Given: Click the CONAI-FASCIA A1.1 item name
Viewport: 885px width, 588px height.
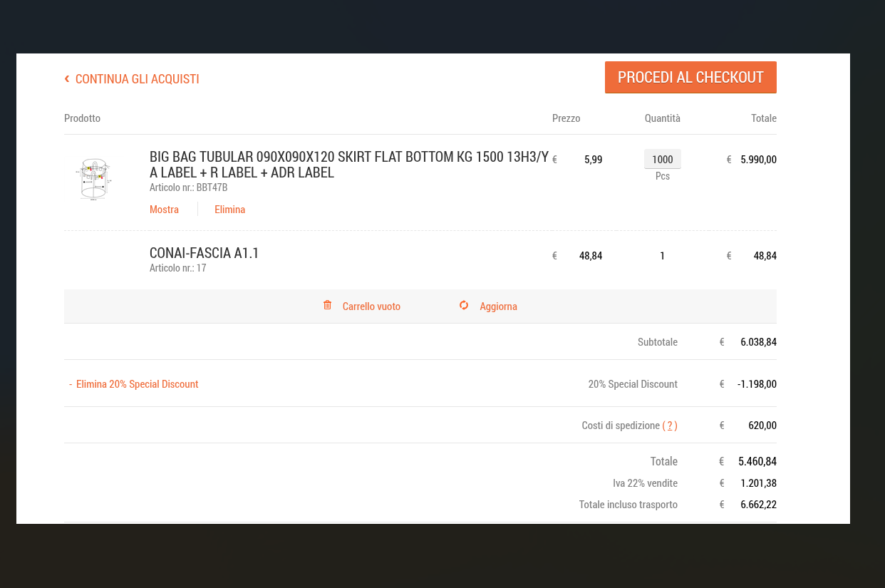Looking at the screenshot, I should (204, 253).
